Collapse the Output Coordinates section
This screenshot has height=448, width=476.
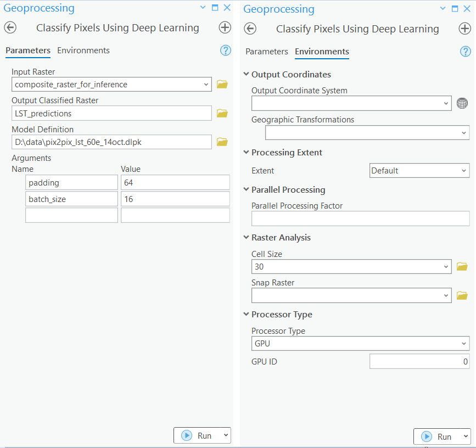246,75
